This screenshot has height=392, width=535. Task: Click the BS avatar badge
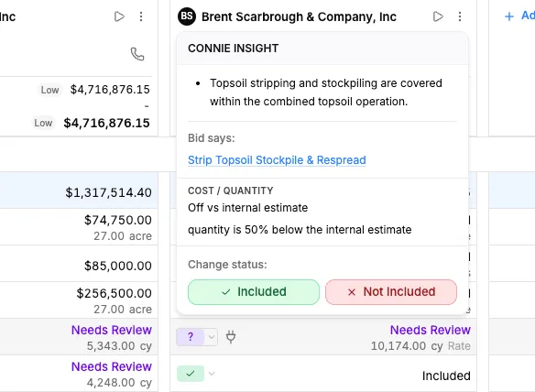187,16
